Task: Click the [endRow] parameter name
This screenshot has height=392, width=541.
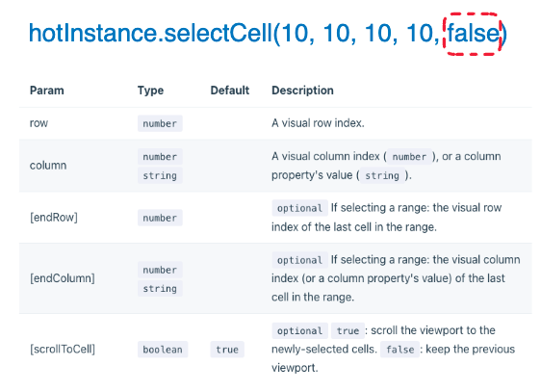Action: tap(54, 218)
